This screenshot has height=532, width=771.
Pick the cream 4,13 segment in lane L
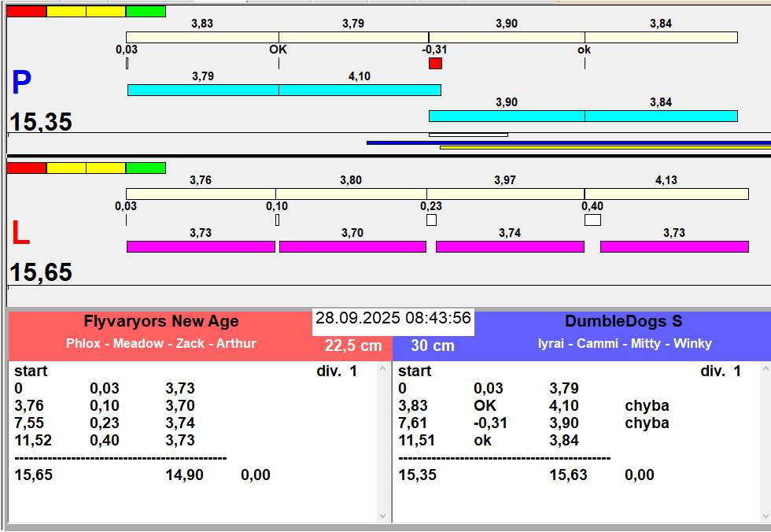pos(666,194)
